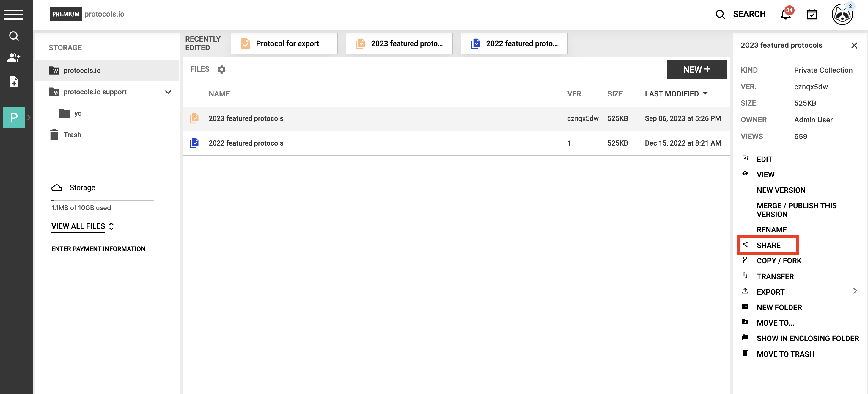The width and height of the screenshot is (868, 394).
Task: Click the NEW + button
Action: (x=696, y=70)
